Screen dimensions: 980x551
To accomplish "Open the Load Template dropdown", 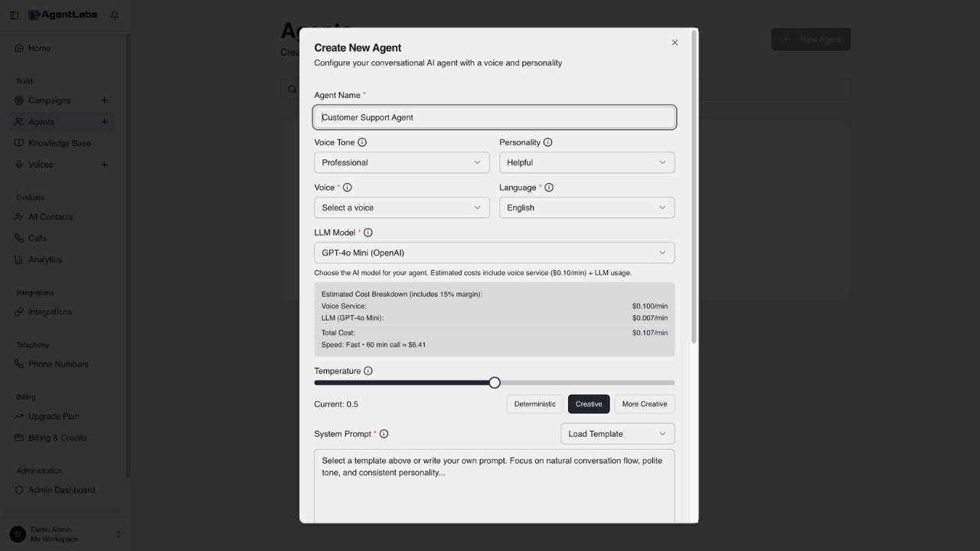I will [x=618, y=434].
